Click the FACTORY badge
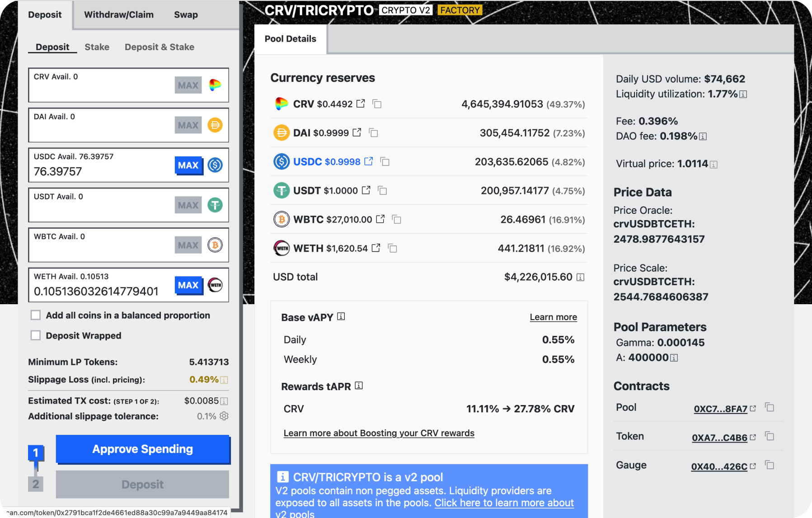 pos(460,10)
